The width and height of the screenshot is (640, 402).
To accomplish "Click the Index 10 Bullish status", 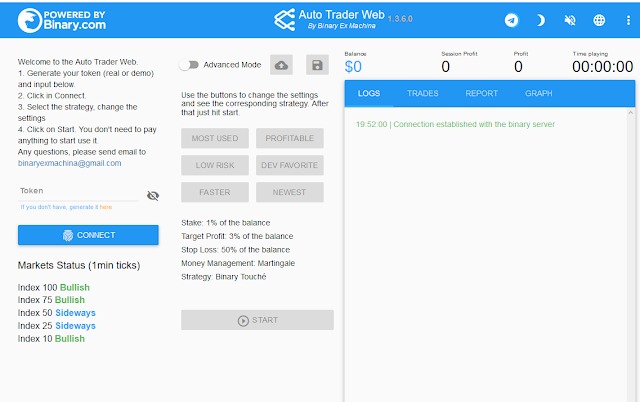I will coord(51,339).
